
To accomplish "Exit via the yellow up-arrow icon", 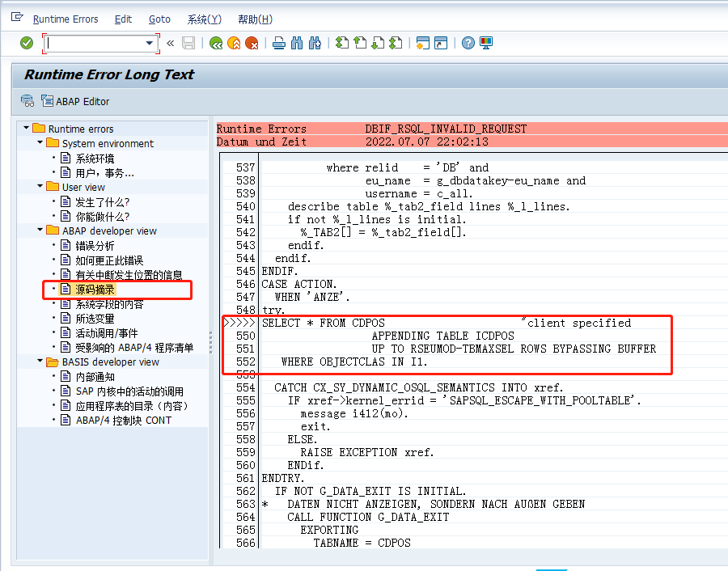I will click(232, 44).
